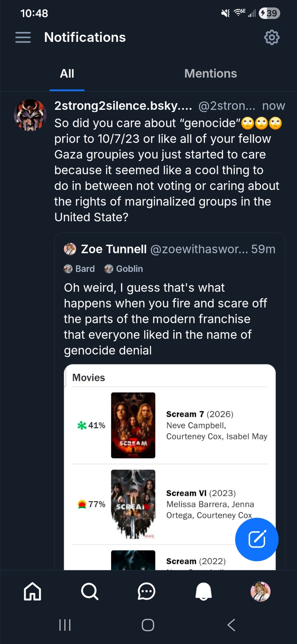This screenshot has height=644, width=297.
Task: Tap the Notifications bell icon
Action: (203, 592)
